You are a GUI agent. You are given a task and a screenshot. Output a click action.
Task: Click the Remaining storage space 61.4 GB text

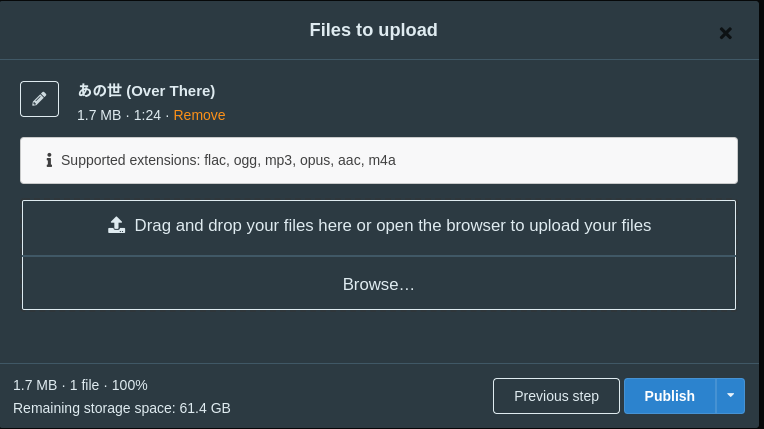121,408
